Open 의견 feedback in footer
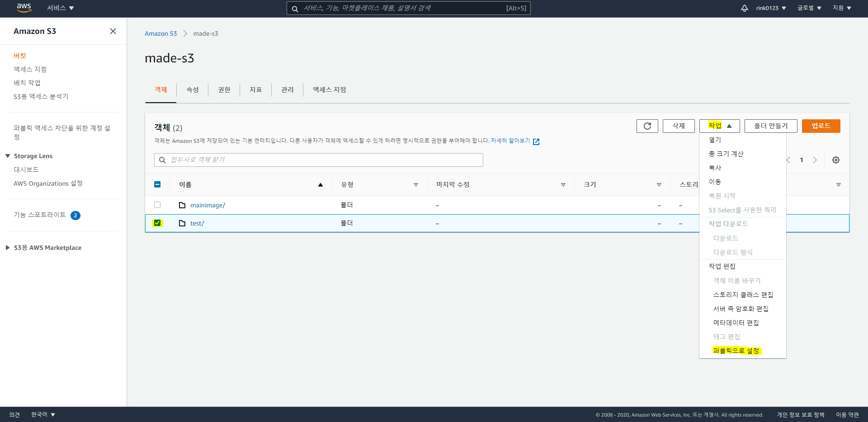The width and height of the screenshot is (868, 422). point(14,414)
